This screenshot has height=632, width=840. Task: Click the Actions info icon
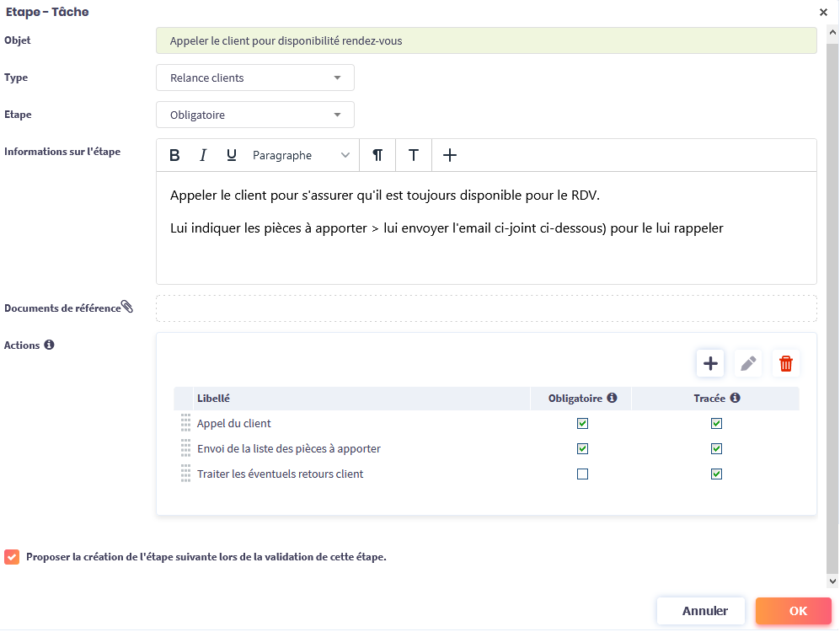pyautogui.click(x=49, y=345)
